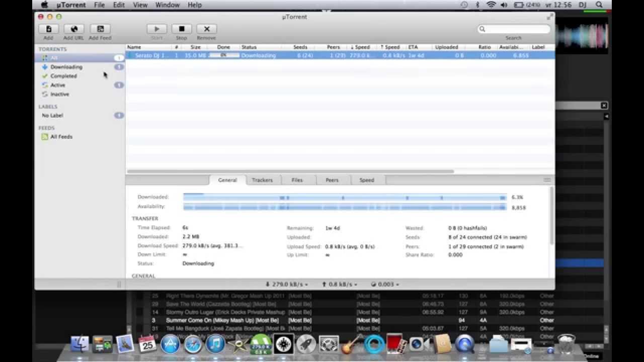Click the Stop button in toolbar

tap(182, 29)
